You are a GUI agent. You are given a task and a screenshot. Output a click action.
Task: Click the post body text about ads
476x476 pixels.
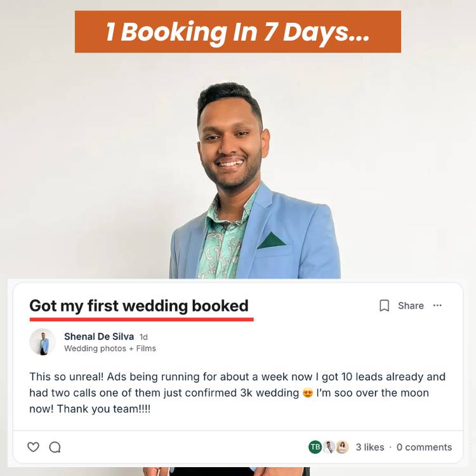point(237,393)
